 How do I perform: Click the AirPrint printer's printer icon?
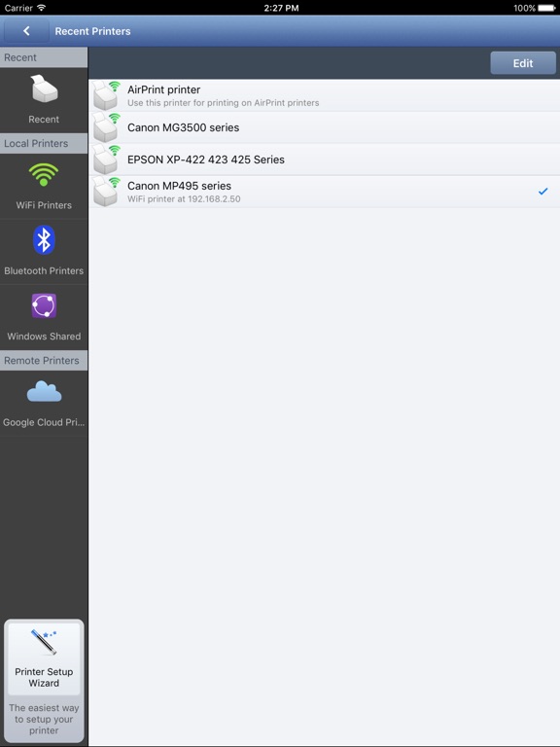coord(106,95)
